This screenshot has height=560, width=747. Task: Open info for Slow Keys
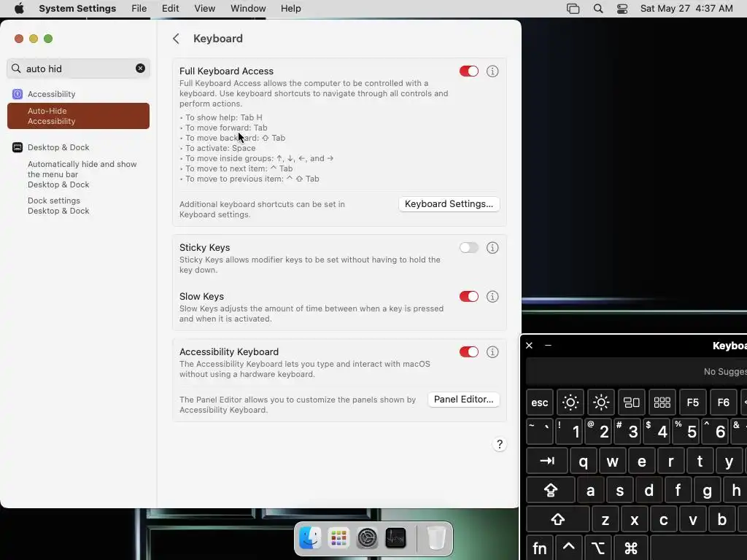[492, 297]
